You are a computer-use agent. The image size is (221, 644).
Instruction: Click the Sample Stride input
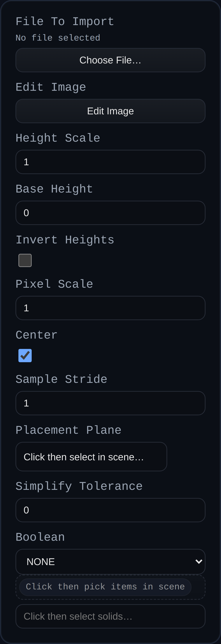pos(110,403)
